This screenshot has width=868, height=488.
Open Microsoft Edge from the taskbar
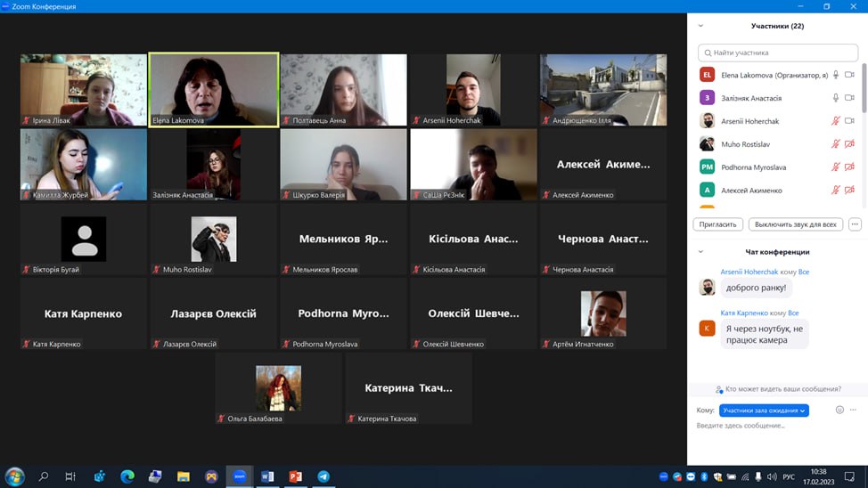point(127,476)
